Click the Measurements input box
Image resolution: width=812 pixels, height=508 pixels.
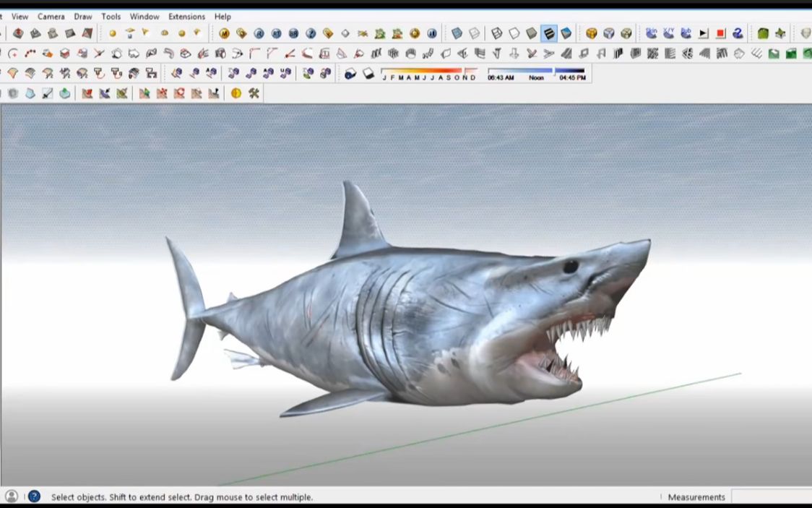pyautogui.click(x=772, y=496)
